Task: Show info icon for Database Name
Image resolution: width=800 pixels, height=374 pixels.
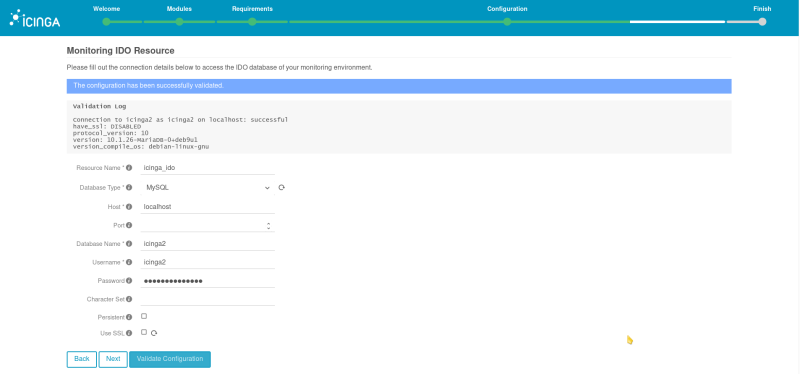Action: 129,243
